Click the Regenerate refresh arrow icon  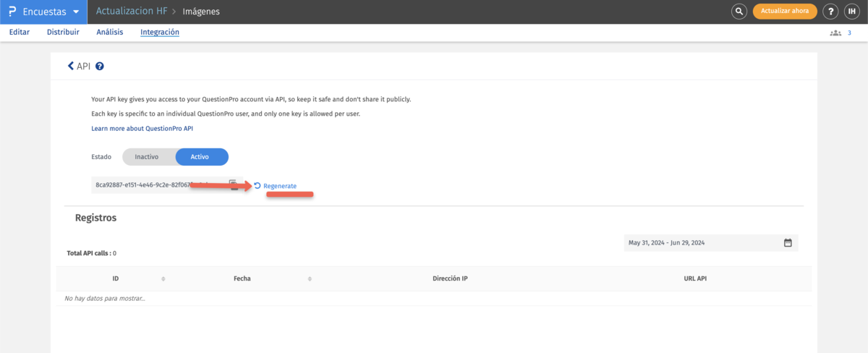(x=258, y=186)
